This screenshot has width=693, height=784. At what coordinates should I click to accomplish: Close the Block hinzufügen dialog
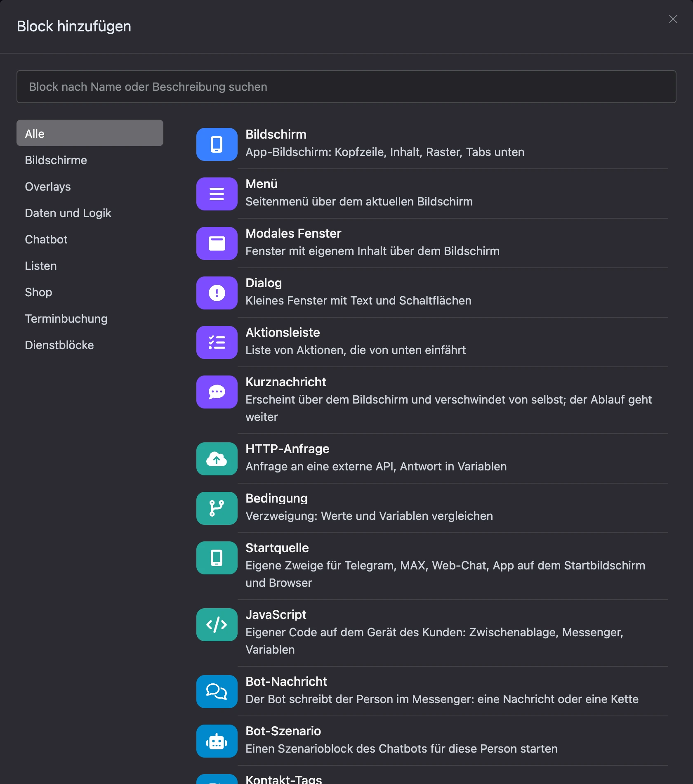pos(673,19)
